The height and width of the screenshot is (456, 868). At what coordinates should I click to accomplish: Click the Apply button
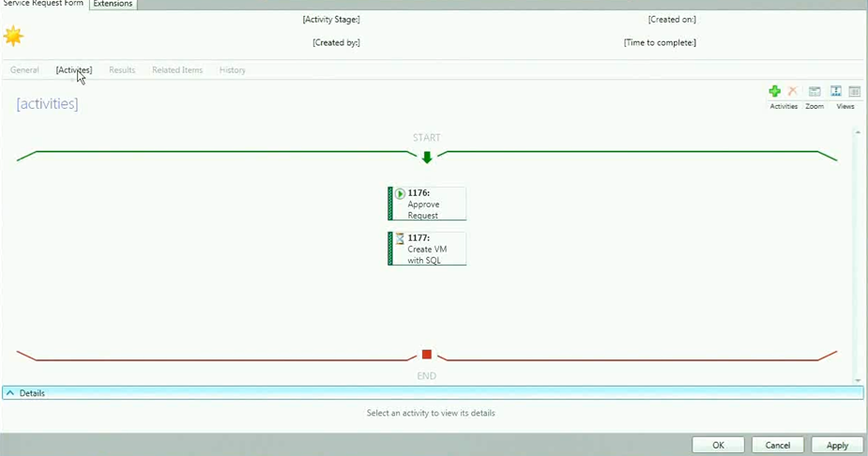837,446
